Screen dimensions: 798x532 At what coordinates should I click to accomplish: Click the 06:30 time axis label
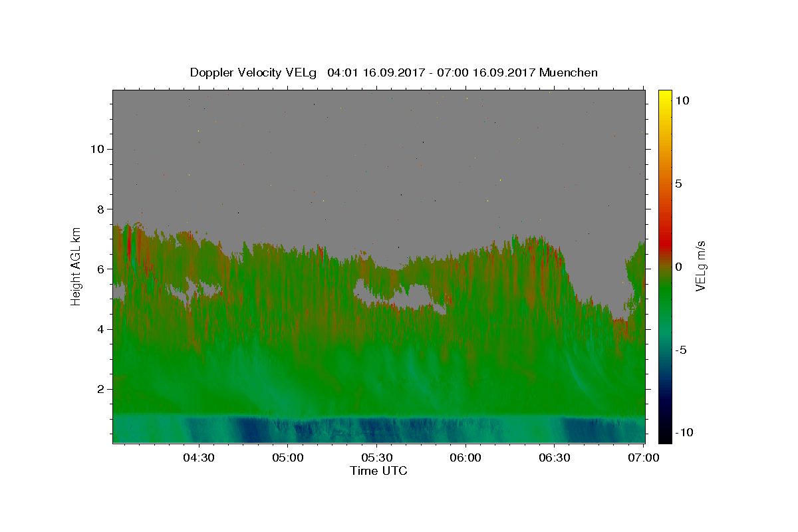pyautogui.click(x=555, y=458)
